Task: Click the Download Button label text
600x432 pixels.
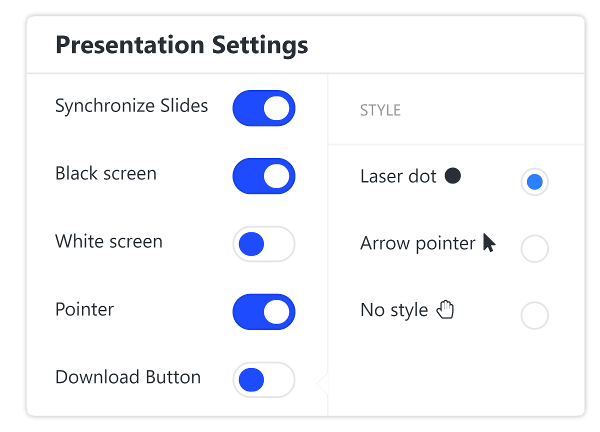Action: coord(128,377)
